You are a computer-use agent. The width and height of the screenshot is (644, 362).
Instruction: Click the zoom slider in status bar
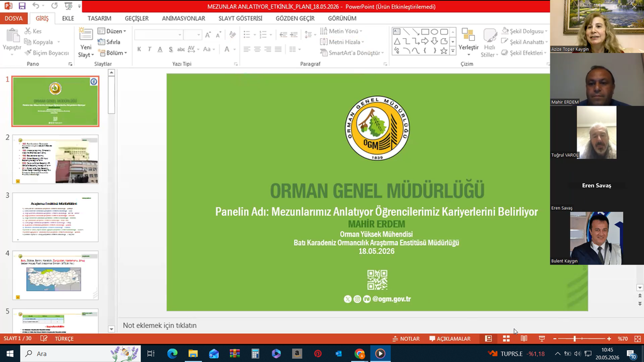582,339
